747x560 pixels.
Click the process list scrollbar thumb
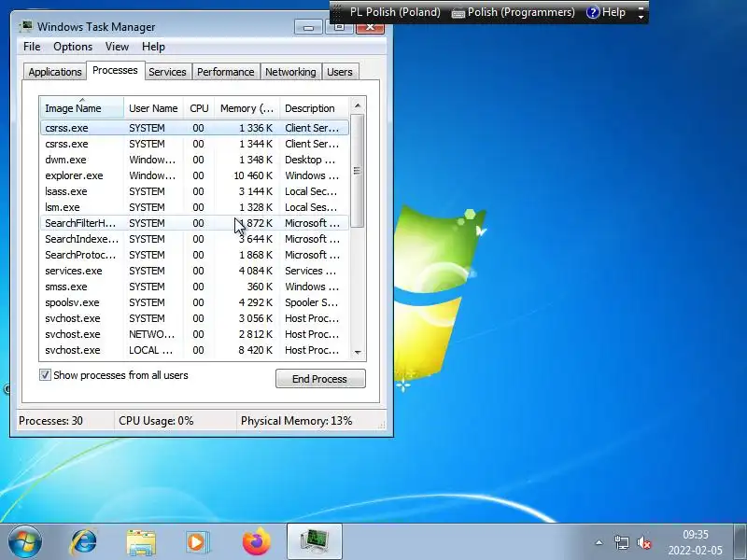tap(358, 171)
